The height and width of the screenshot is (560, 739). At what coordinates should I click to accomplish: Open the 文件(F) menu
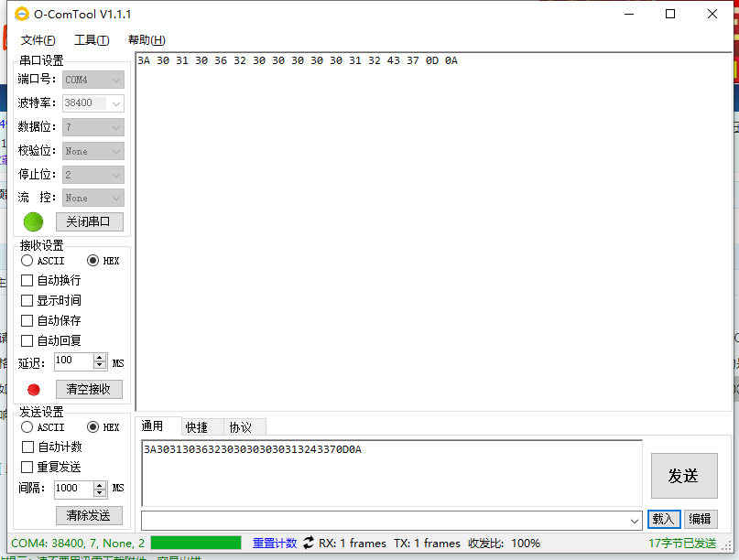click(38, 40)
